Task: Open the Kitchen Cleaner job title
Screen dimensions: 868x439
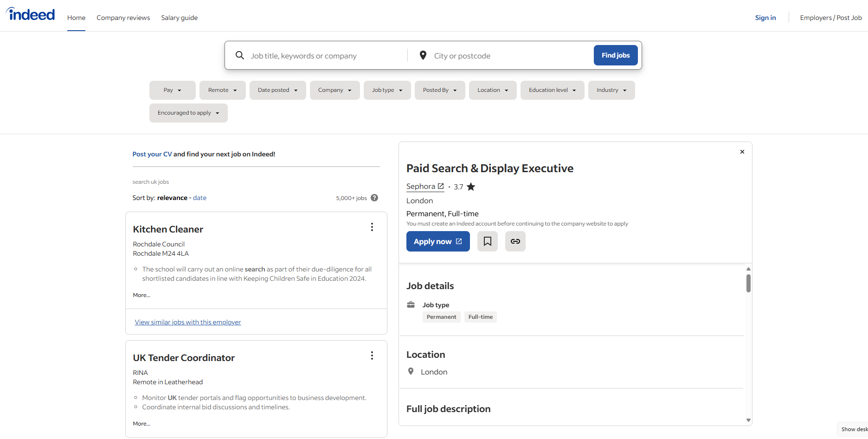Action: click(x=168, y=229)
